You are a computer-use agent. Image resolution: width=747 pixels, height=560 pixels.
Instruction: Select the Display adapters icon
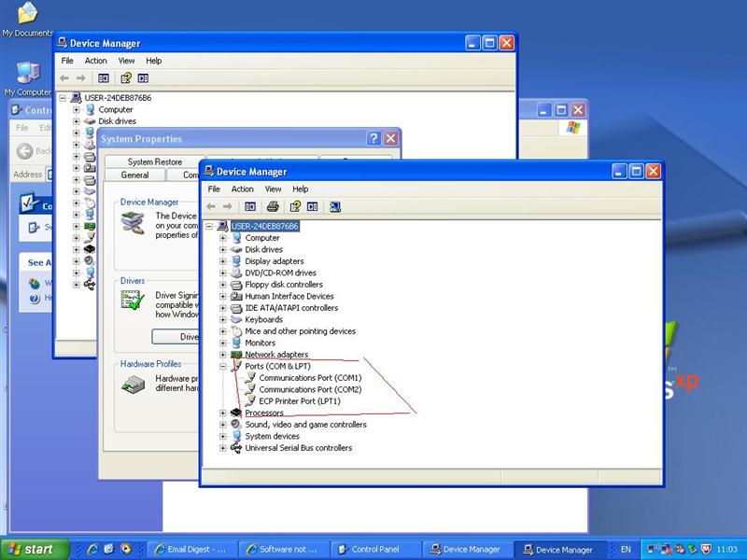coord(236,261)
